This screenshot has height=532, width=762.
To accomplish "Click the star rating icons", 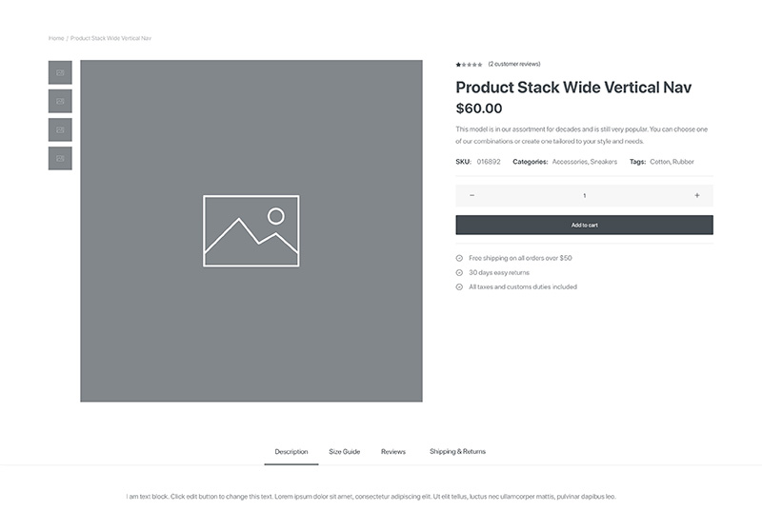I will coord(469,65).
